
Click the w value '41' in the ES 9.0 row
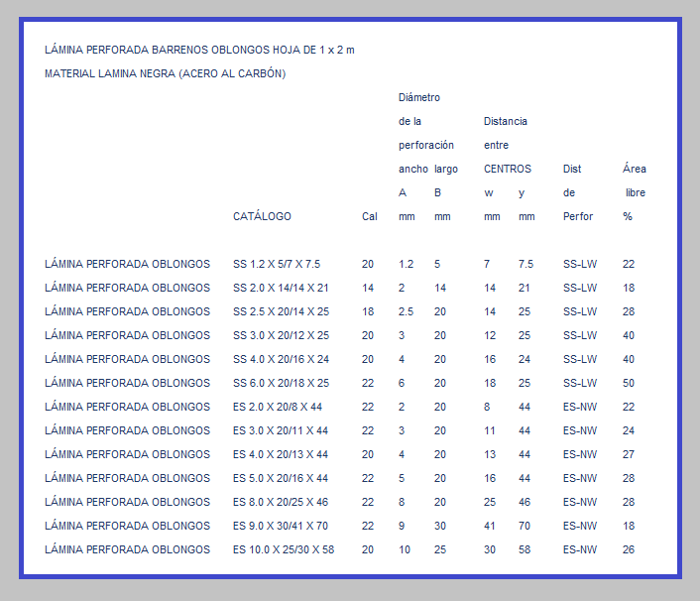(x=490, y=526)
